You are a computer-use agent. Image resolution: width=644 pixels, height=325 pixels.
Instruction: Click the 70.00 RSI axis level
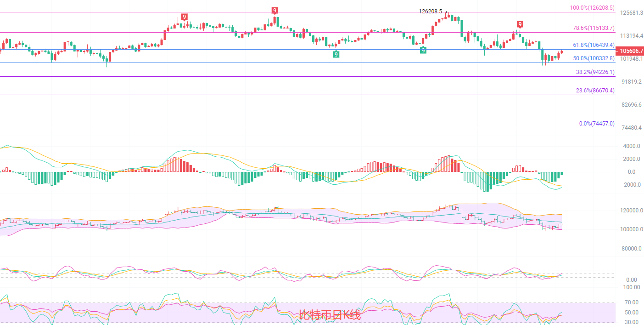click(632, 302)
